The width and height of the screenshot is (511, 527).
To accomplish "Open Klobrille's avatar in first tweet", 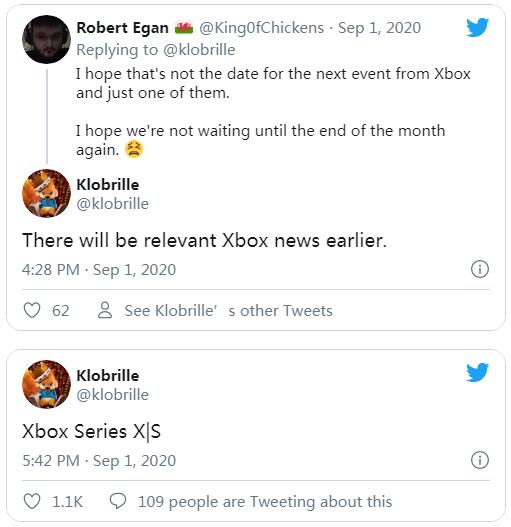I will pos(46,193).
